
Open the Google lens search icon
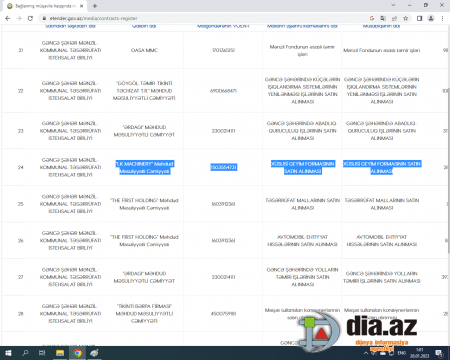(372, 18)
